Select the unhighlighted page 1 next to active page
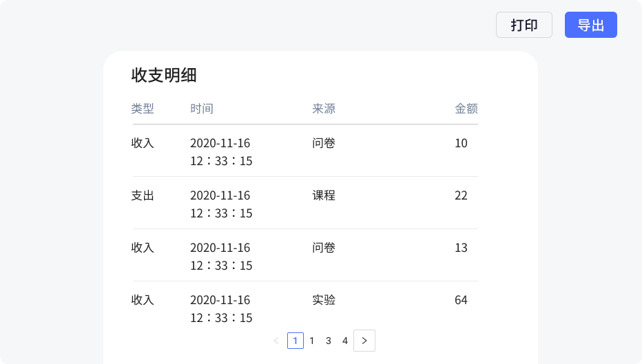Viewport: 642px width, 364px height. click(312, 341)
